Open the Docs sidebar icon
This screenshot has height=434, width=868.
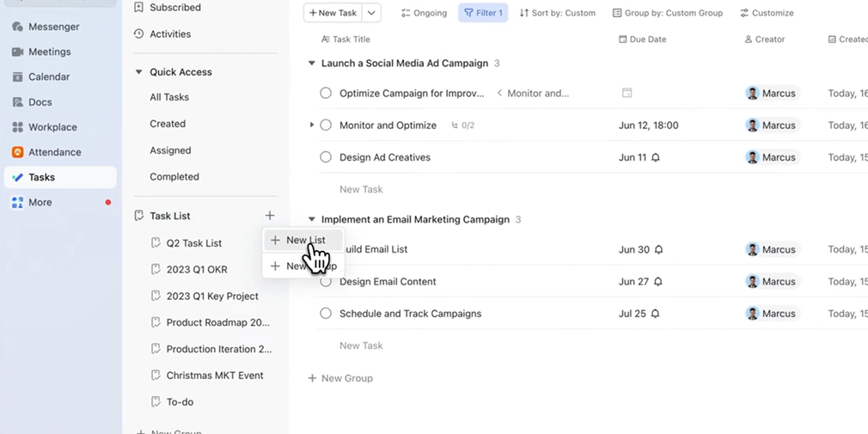17,101
